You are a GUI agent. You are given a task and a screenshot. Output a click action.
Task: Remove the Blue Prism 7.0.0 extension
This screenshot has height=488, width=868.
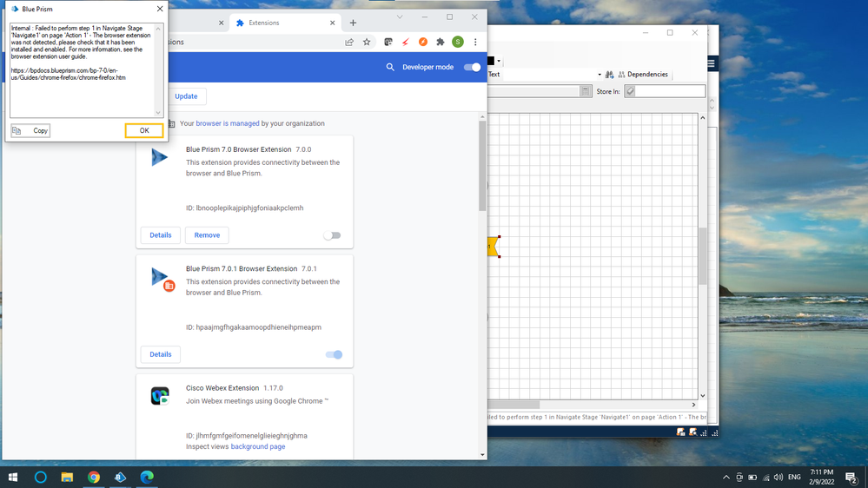point(207,235)
